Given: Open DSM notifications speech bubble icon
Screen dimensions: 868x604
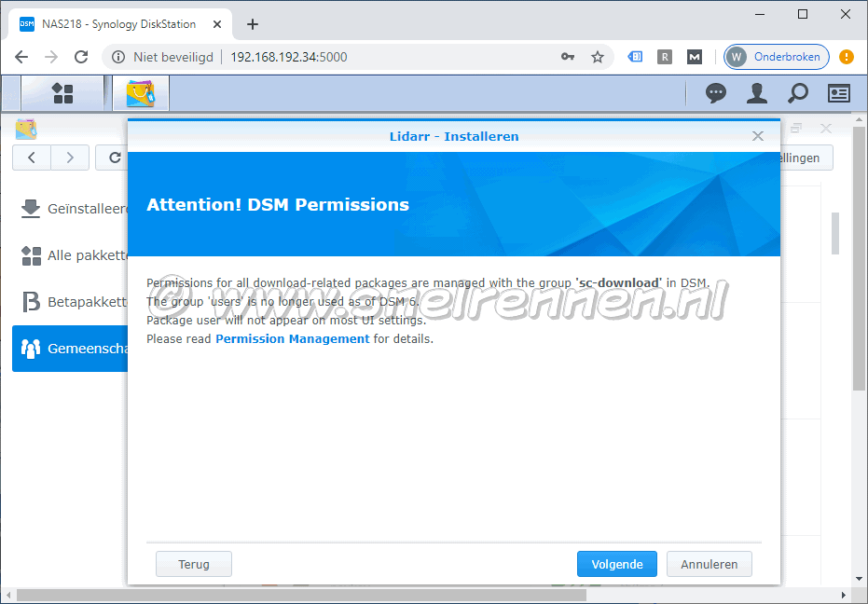Looking at the screenshot, I should (716, 93).
